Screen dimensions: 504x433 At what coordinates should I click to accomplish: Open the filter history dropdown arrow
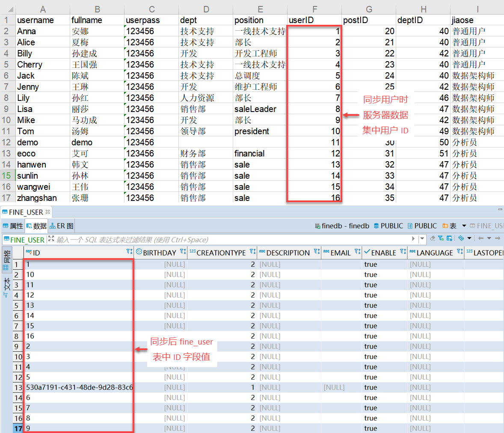click(422, 239)
